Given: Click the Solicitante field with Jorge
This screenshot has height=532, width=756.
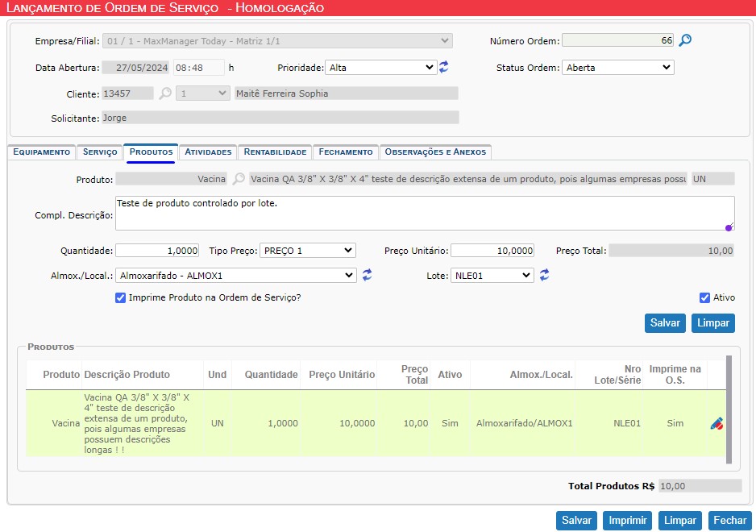Looking at the screenshot, I should pos(280,118).
